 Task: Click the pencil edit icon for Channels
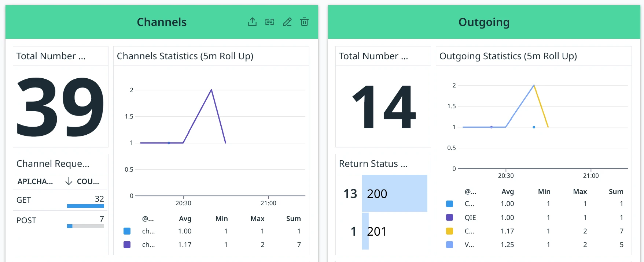click(287, 22)
